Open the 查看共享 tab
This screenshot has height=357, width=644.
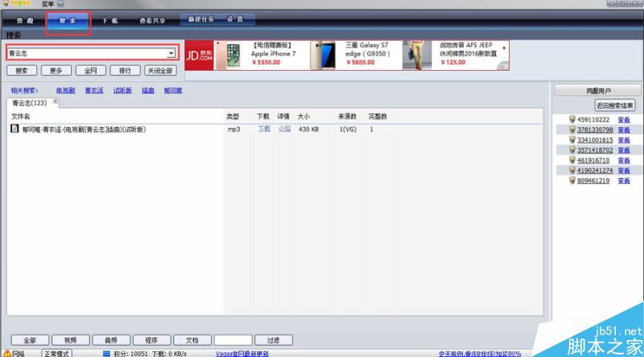(x=152, y=21)
